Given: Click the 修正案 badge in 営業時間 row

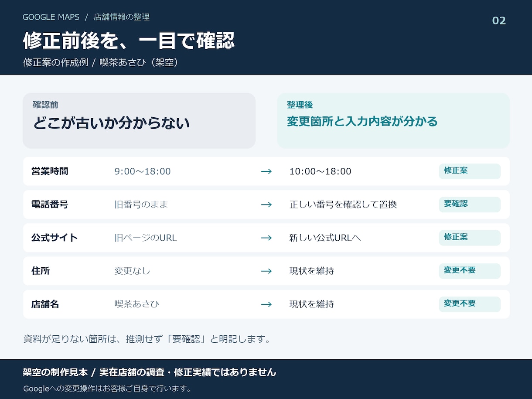Looking at the screenshot, I should (x=470, y=171).
